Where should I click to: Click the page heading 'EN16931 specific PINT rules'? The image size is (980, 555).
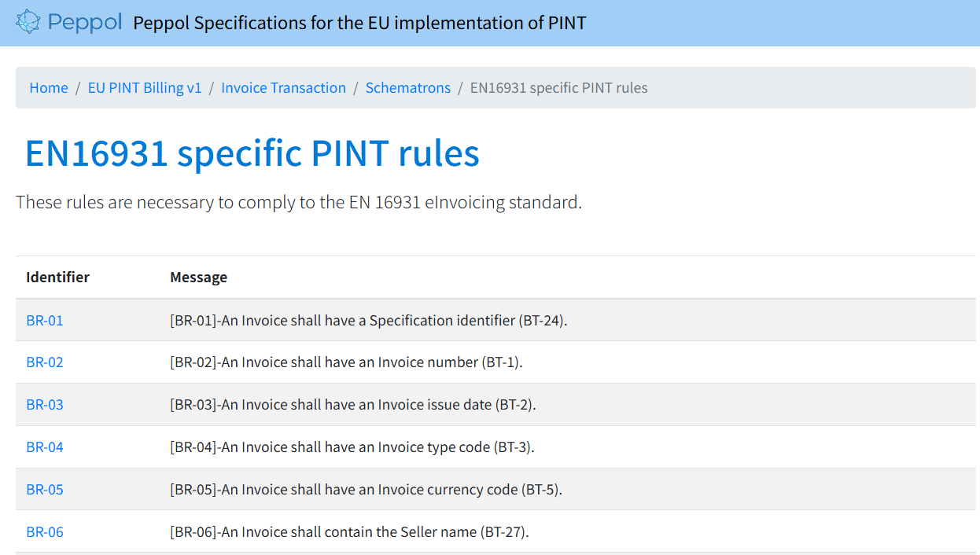tap(252, 153)
